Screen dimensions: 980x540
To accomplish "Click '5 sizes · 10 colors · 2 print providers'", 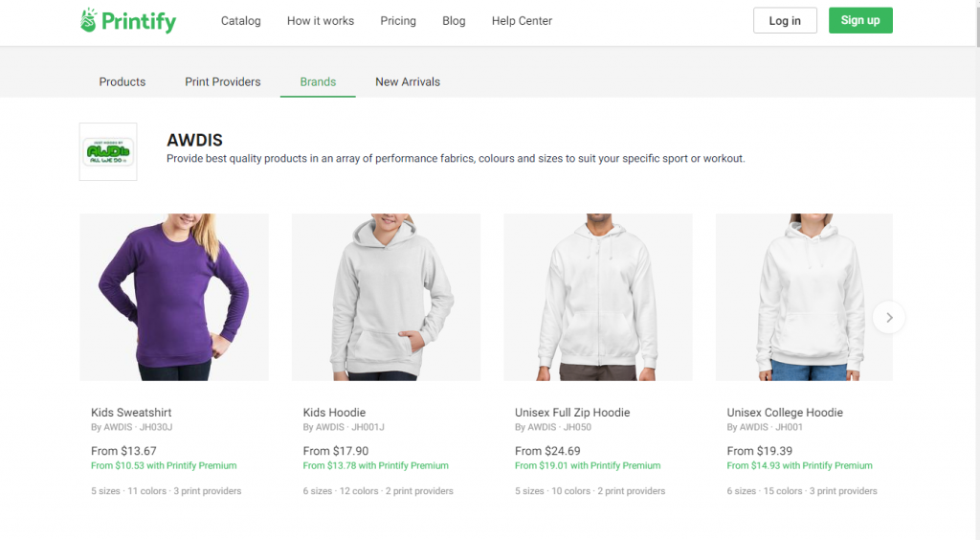I will point(590,491).
